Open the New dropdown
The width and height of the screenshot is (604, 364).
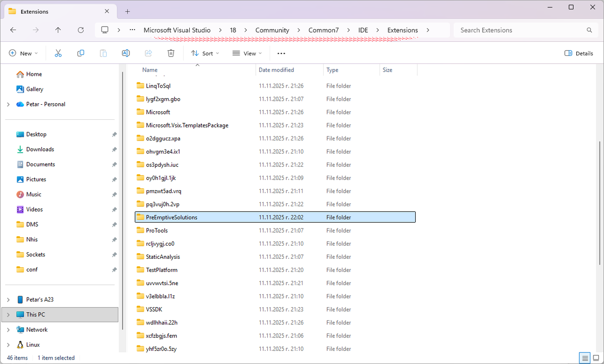[x=23, y=53]
